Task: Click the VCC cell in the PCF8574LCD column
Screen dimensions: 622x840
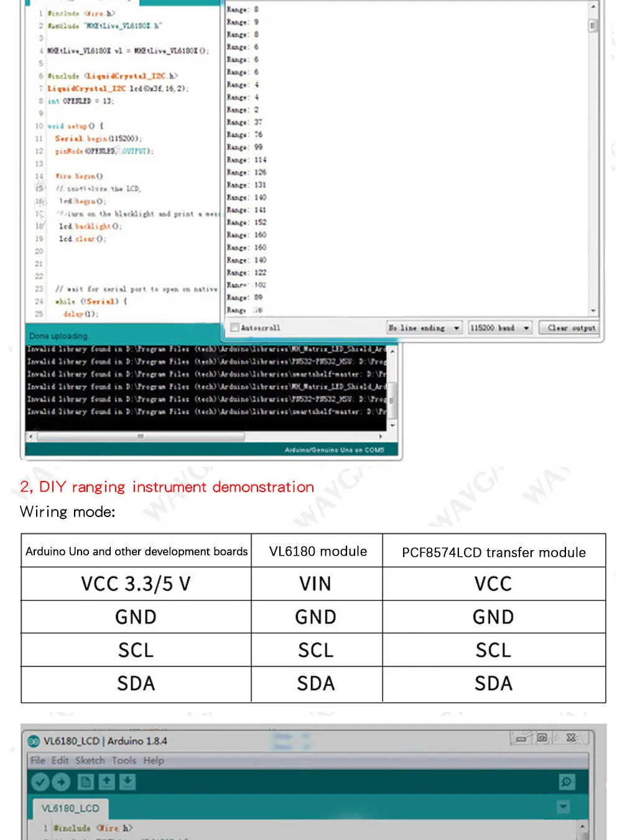Action: pyautogui.click(x=494, y=584)
